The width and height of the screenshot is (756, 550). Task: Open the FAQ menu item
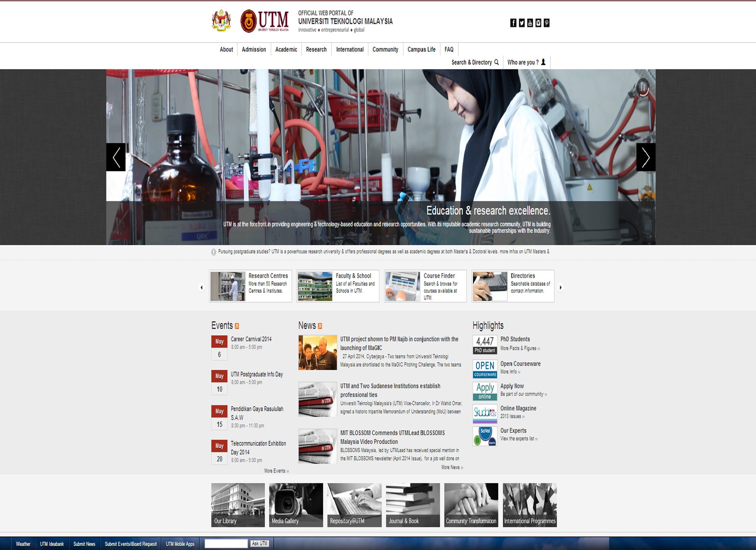[449, 49]
